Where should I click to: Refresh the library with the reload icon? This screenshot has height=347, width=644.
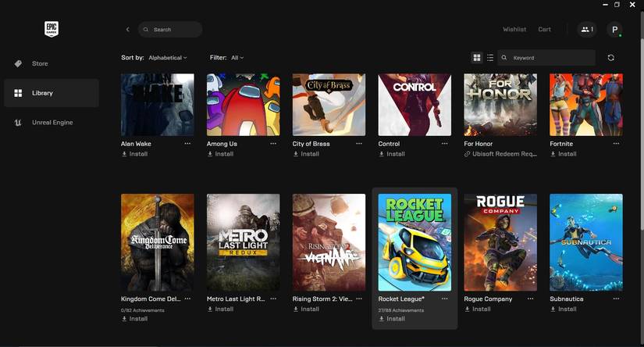610,58
